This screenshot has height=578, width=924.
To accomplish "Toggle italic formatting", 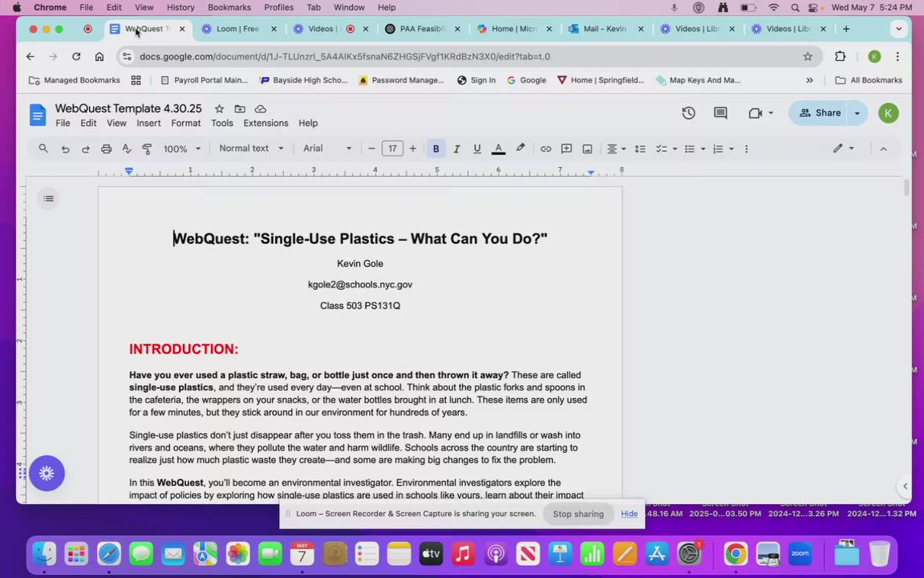I will [x=456, y=149].
